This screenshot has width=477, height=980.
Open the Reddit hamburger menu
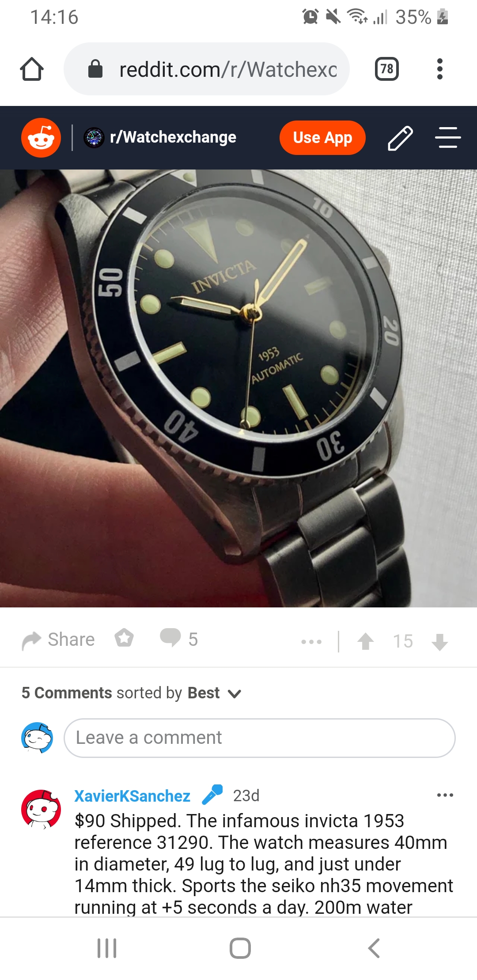(448, 138)
